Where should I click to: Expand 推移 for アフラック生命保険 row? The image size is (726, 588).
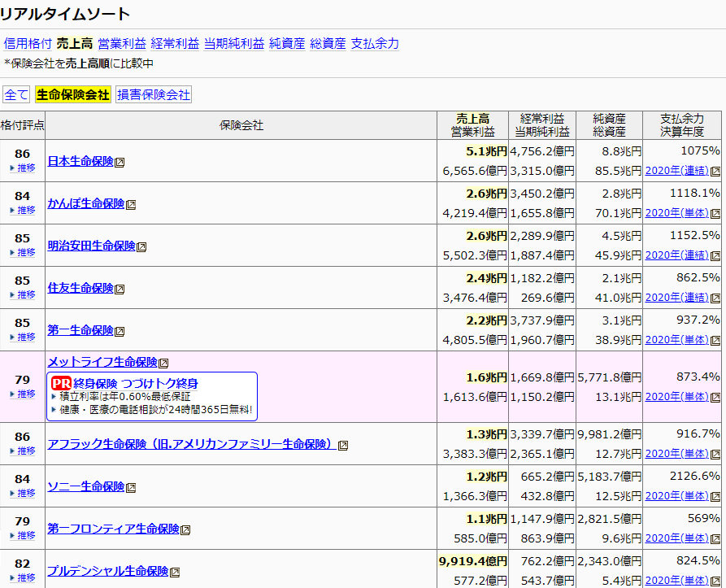pos(23,451)
